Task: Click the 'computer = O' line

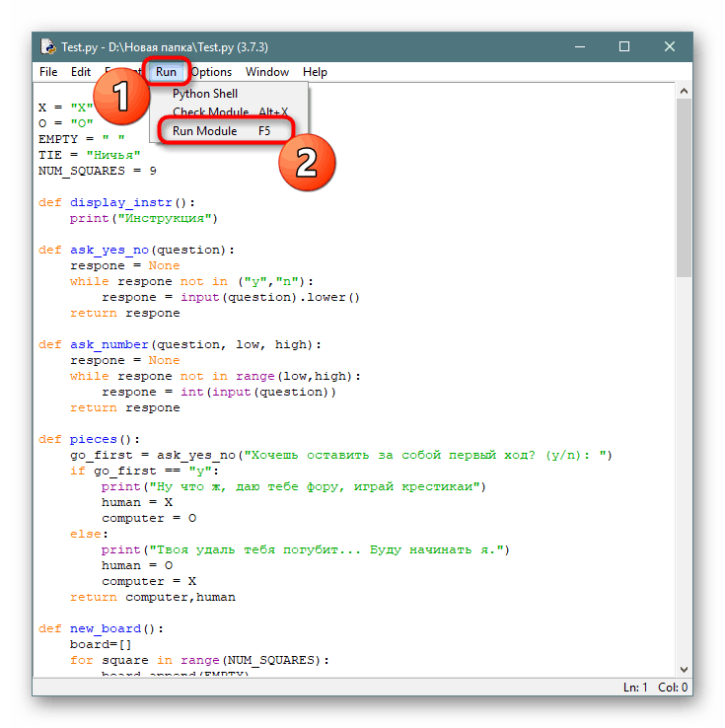Action: pos(149,518)
